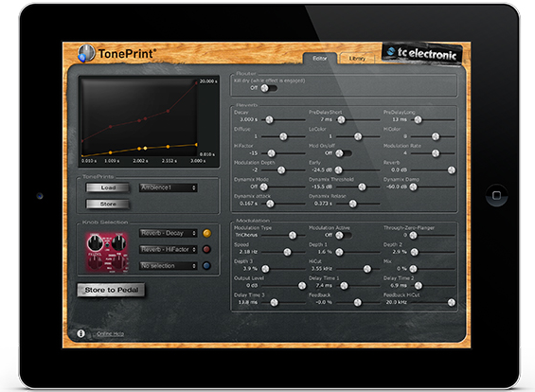
Task: Open the Reverb - Decay knob dropdown
Action: (169, 233)
